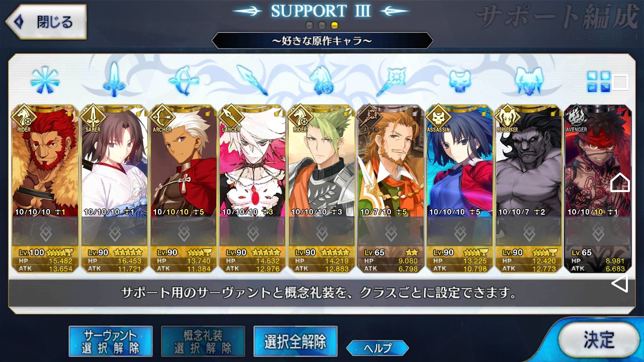This screenshot has height=362, width=644.
Task: Click サーヴァント選択解除 button
Action: (111, 341)
